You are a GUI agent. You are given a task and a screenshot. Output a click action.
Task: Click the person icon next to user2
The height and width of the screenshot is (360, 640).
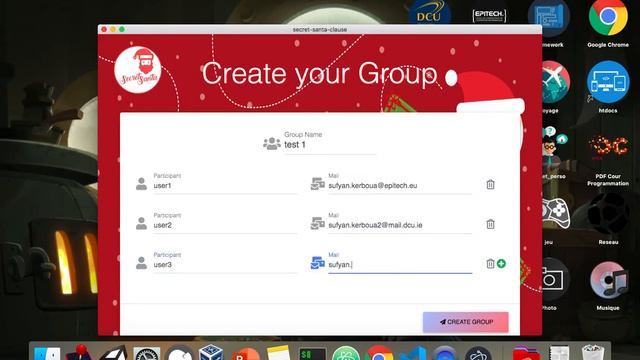(141, 224)
